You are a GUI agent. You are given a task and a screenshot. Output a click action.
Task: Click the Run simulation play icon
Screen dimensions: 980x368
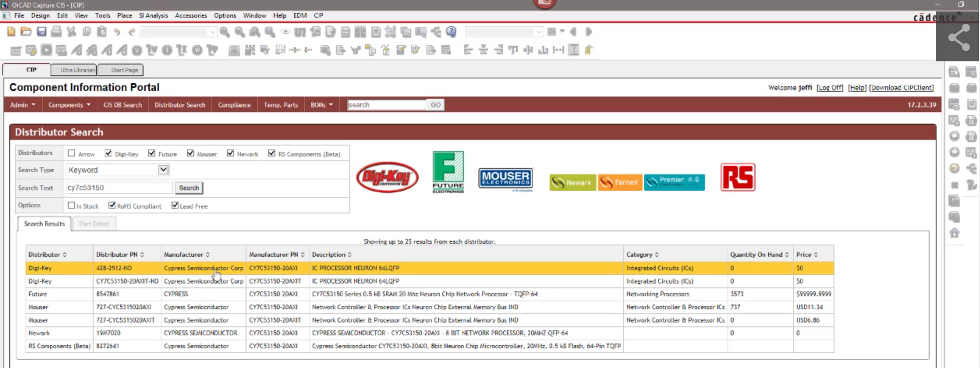[46, 50]
